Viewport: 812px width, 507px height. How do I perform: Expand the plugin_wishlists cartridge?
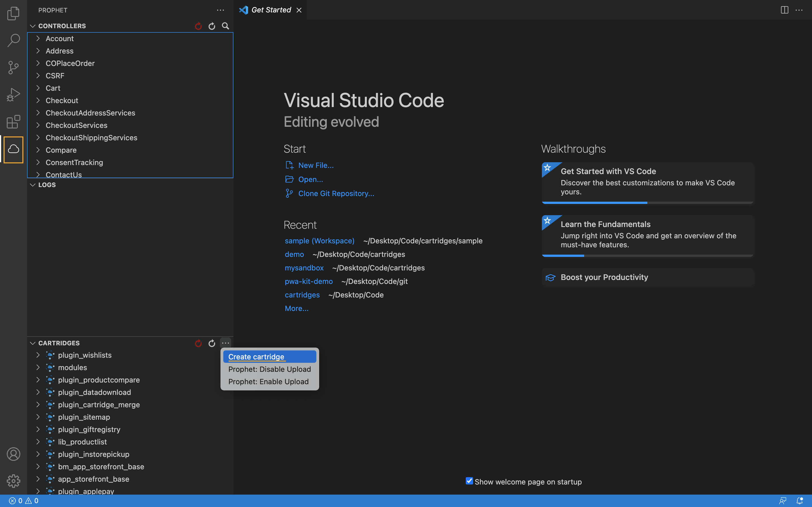coord(38,355)
